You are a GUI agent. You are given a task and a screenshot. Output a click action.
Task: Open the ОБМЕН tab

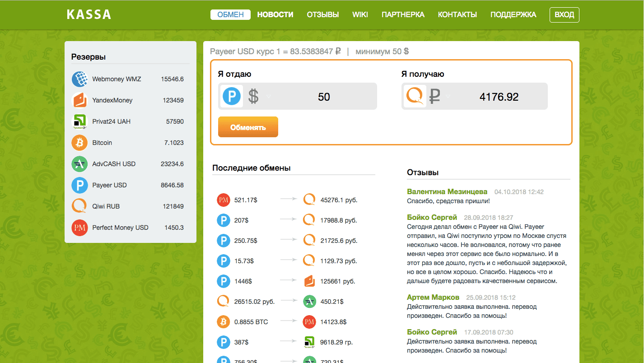coord(230,14)
